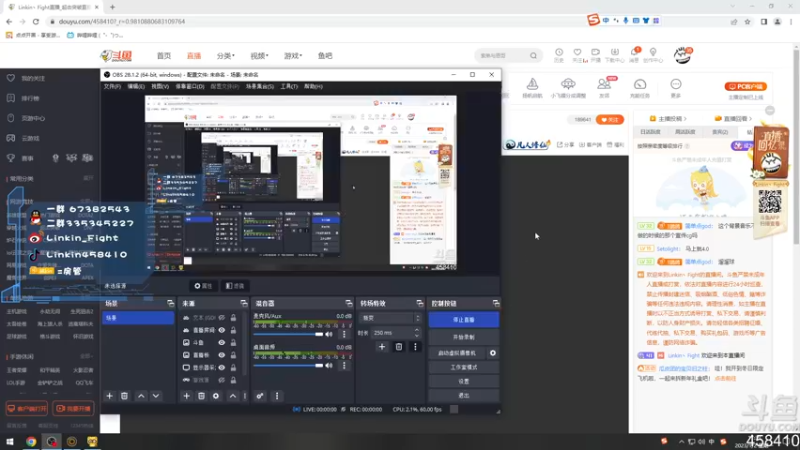The height and width of the screenshot is (450, 800).
Task: Open virtual camera settings gear icon
Action: 492,353
